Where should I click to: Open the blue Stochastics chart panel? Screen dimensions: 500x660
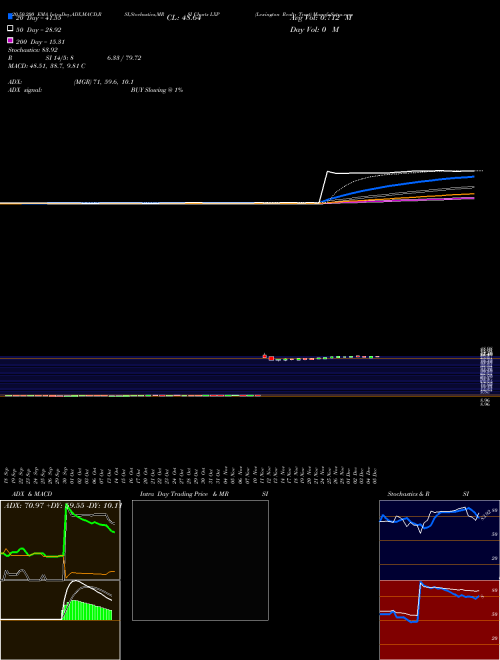click(x=439, y=540)
